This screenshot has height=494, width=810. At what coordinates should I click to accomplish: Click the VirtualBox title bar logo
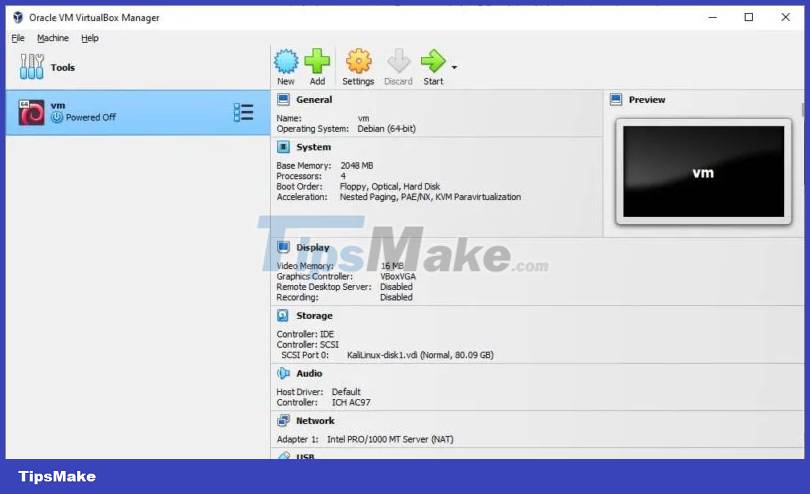18,17
